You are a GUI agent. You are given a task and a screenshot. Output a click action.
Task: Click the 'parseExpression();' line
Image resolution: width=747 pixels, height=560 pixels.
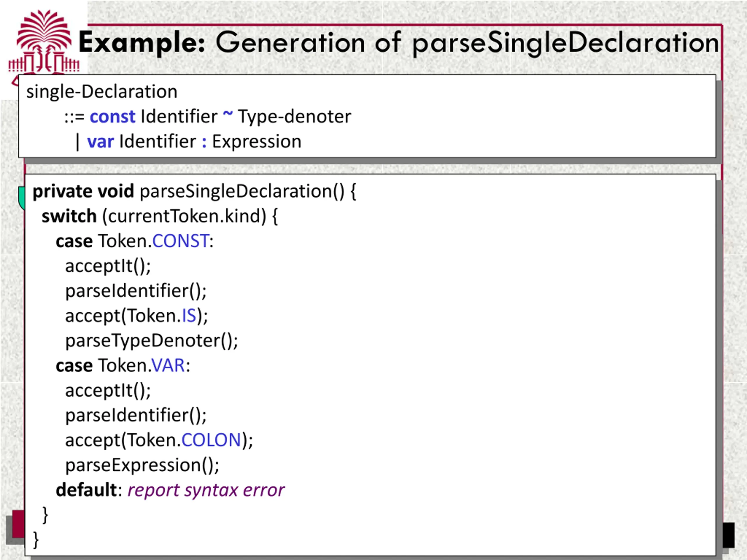[x=142, y=466]
